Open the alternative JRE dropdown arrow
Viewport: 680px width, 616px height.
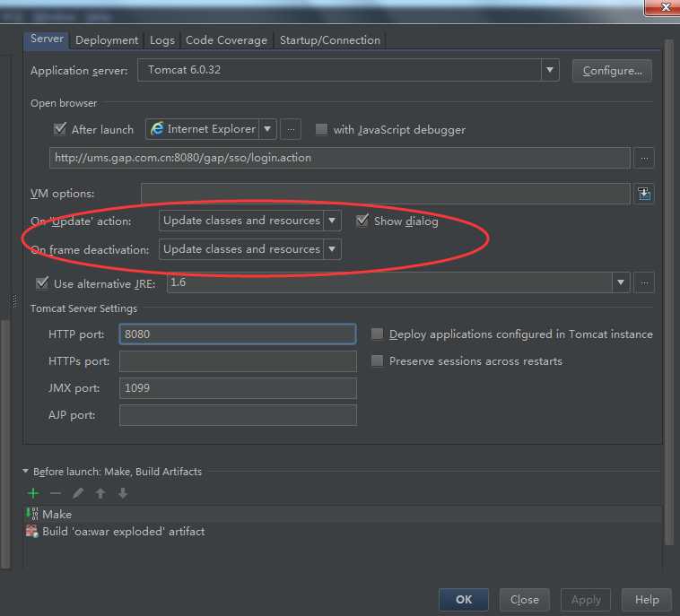click(x=621, y=282)
